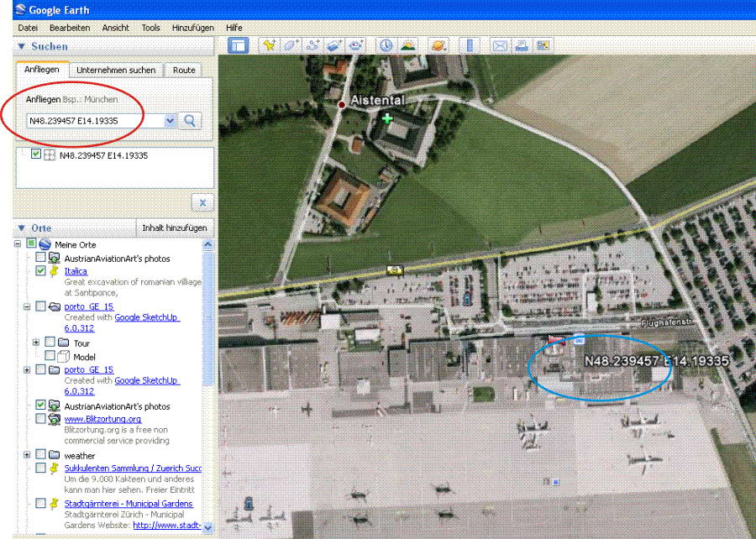756x539 pixels.
Task: Click the add polygon tool icon
Action: (x=291, y=46)
